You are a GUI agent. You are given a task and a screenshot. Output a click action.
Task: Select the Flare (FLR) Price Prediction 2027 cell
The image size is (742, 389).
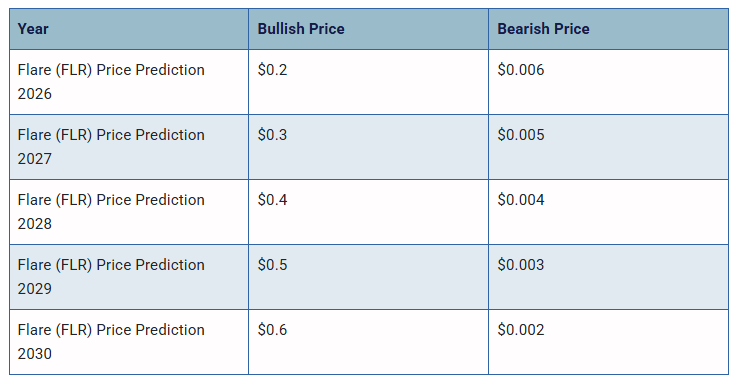(x=129, y=147)
